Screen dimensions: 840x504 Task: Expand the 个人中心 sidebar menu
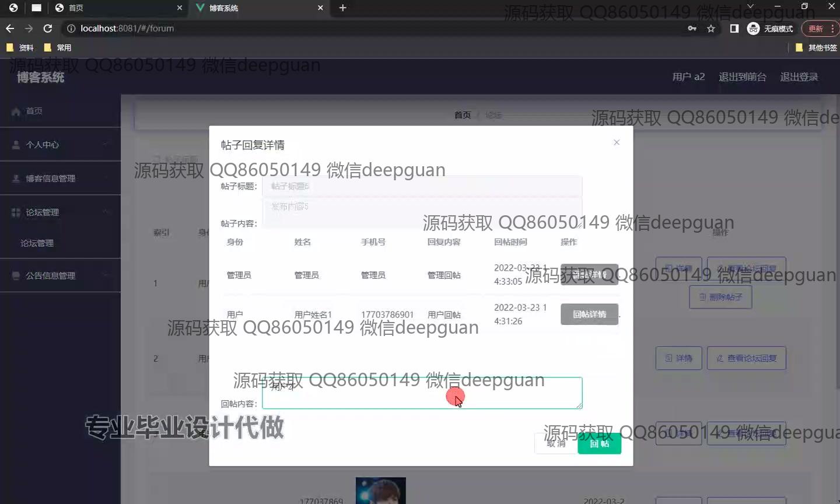[60, 145]
